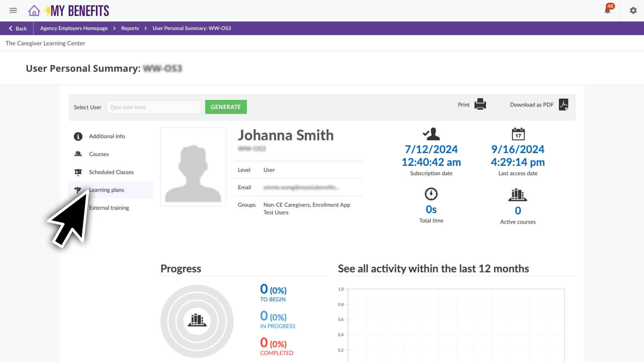
Task: Click the Additional info circle icon
Action: [78, 136]
